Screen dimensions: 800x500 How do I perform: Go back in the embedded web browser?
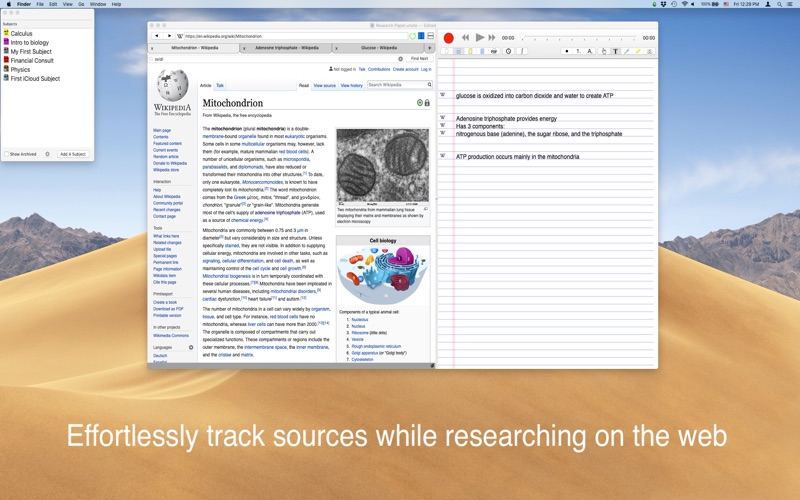pos(157,36)
